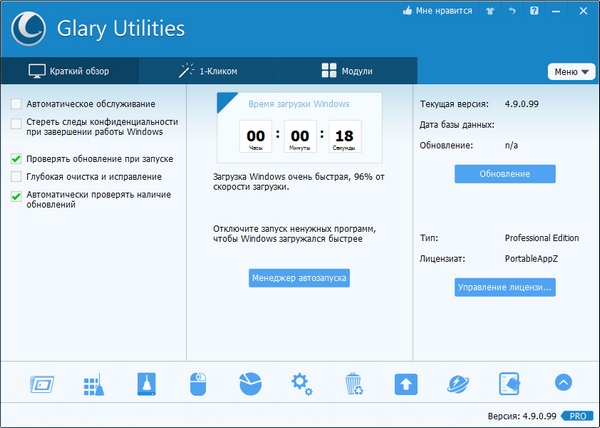Open the context menu manager mouse icon

tap(197, 383)
